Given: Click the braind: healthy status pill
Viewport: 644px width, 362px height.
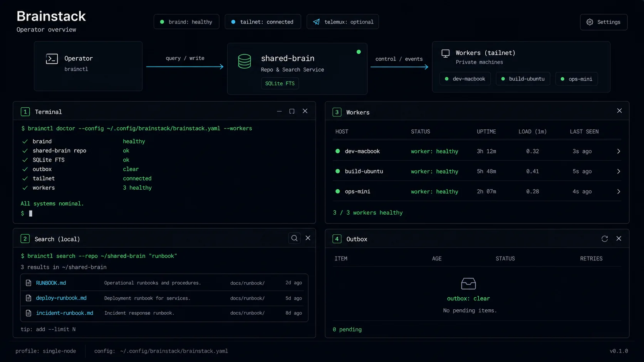Looking at the screenshot, I should 186,22.
